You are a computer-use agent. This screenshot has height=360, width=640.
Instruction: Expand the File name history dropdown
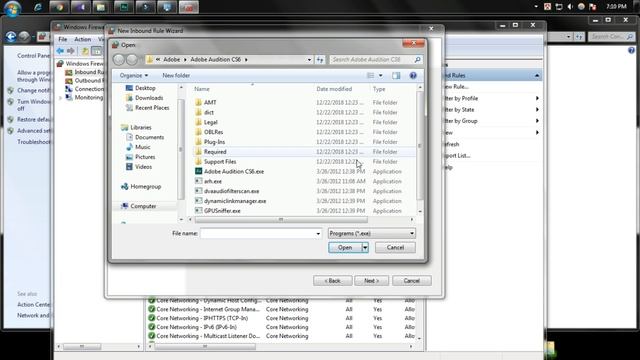click(318, 233)
